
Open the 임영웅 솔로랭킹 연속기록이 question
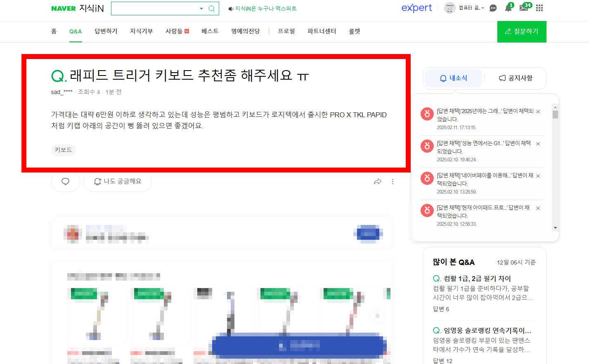pyautogui.click(x=487, y=331)
